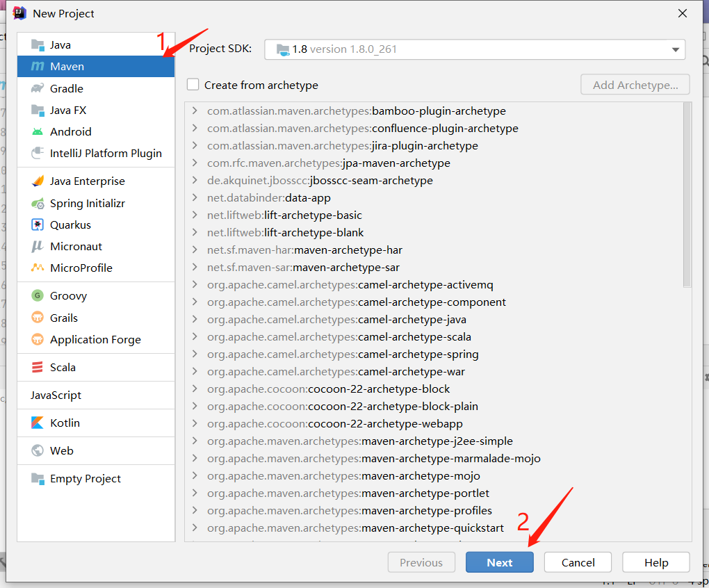Click Add Archetype button
Screen dimensions: 709x588
(635, 85)
